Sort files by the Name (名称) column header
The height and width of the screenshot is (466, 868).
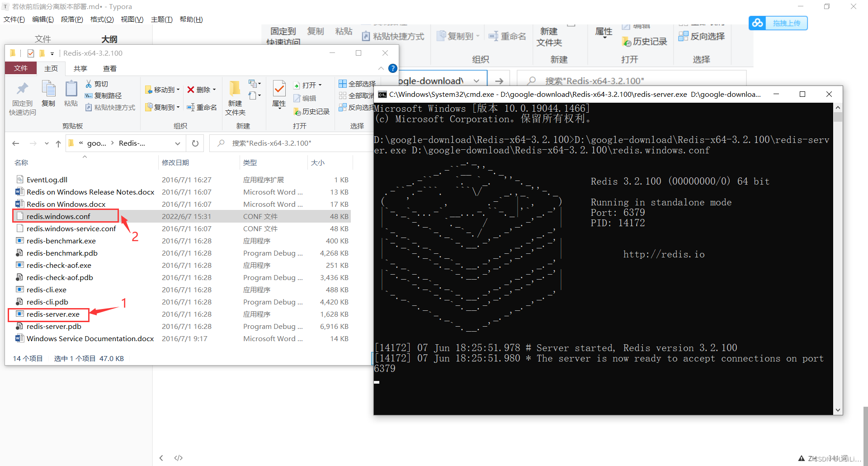coord(21,162)
